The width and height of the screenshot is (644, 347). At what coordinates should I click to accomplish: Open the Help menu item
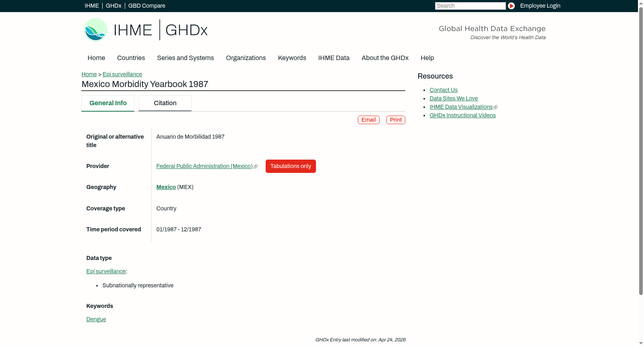tap(427, 58)
